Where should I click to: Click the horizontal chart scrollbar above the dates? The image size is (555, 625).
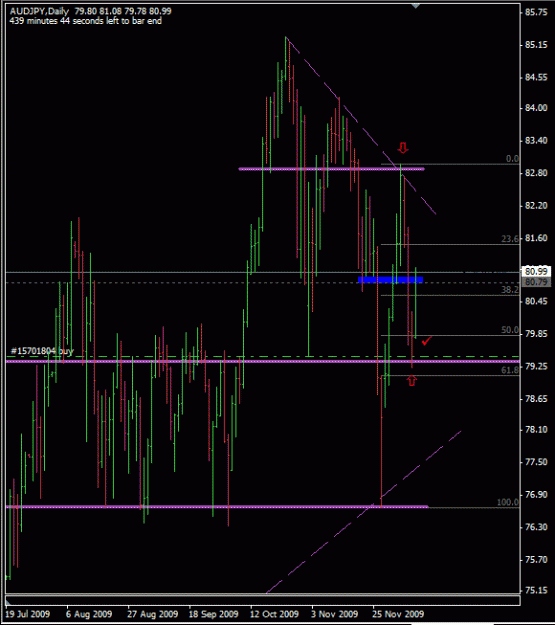[263, 601]
